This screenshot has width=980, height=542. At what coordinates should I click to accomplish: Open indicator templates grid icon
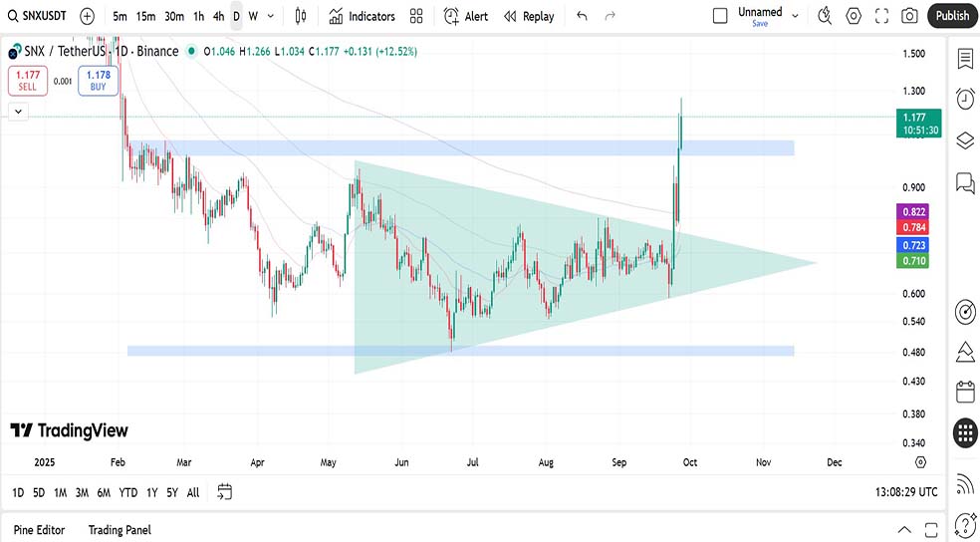(416, 16)
